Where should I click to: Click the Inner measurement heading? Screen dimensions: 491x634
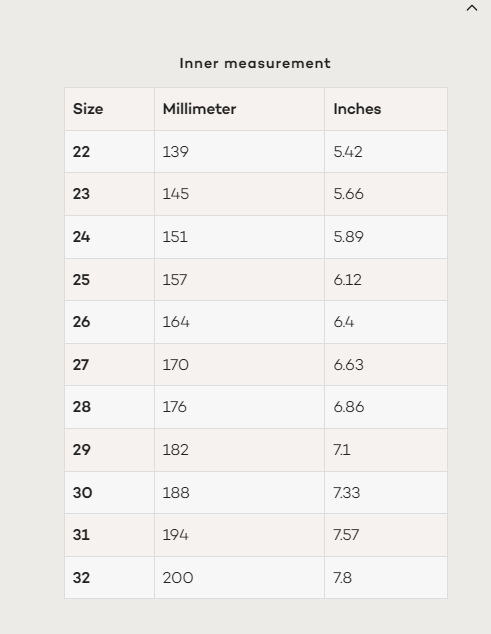coord(255,63)
